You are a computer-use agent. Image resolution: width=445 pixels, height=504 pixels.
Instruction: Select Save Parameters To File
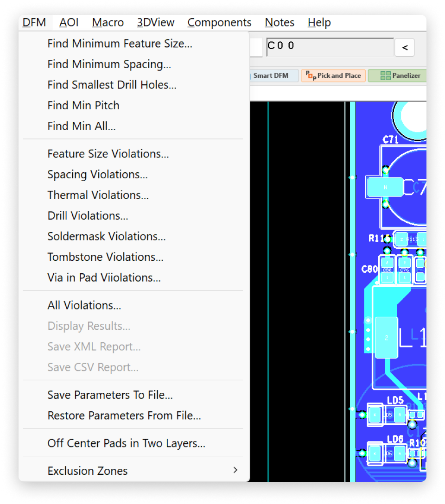[x=110, y=395]
